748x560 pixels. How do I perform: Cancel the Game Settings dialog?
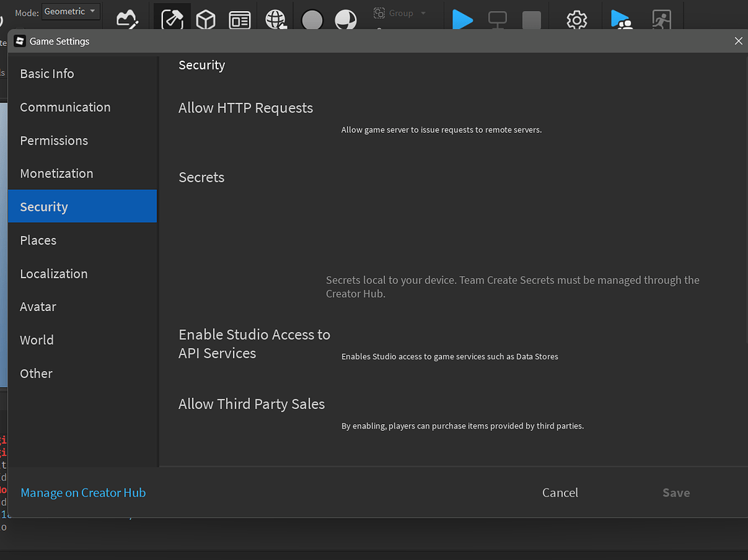560,493
